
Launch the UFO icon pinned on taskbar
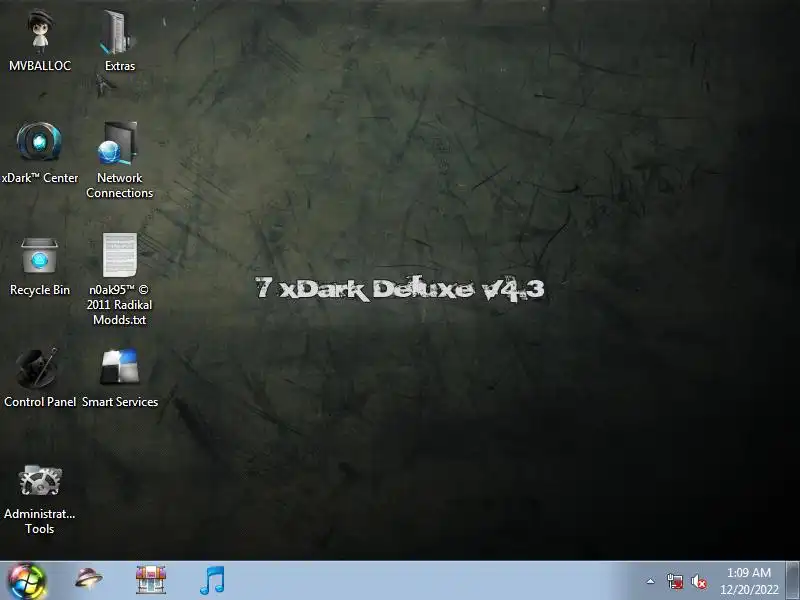click(x=89, y=580)
